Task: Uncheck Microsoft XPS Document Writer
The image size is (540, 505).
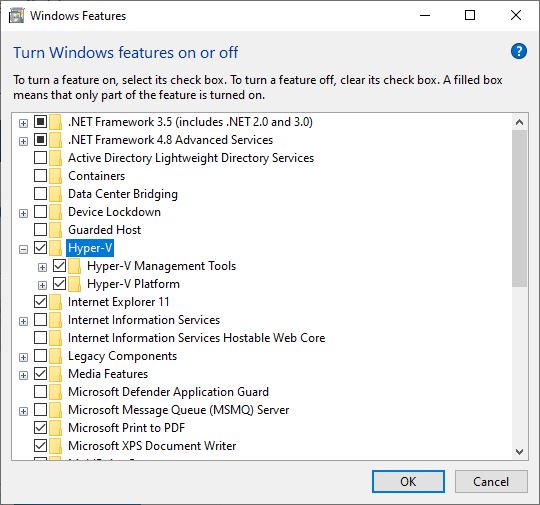Action: pos(41,445)
